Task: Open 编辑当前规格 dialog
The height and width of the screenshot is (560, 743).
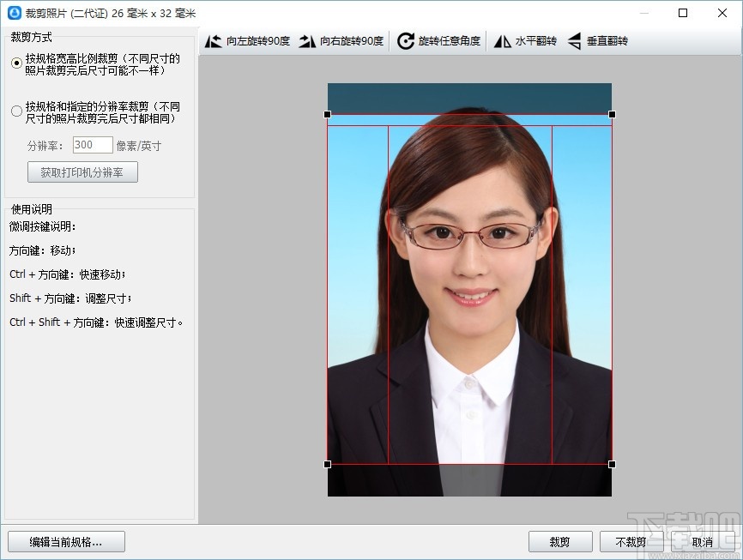Action: (66, 541)
